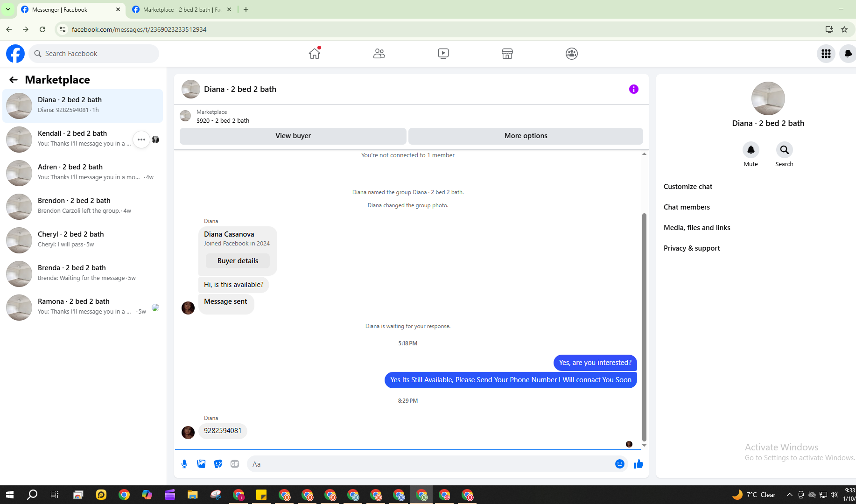Bookmark this page star icon

844,29
